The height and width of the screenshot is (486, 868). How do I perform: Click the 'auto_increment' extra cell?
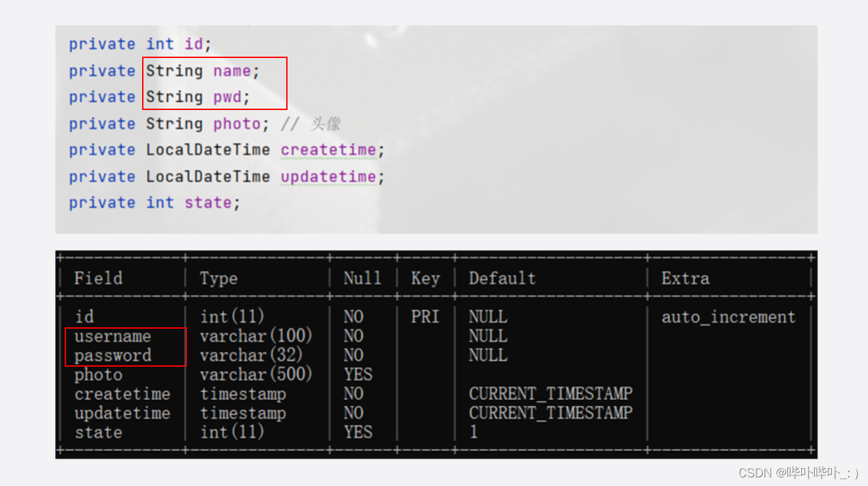pos(729,317)
